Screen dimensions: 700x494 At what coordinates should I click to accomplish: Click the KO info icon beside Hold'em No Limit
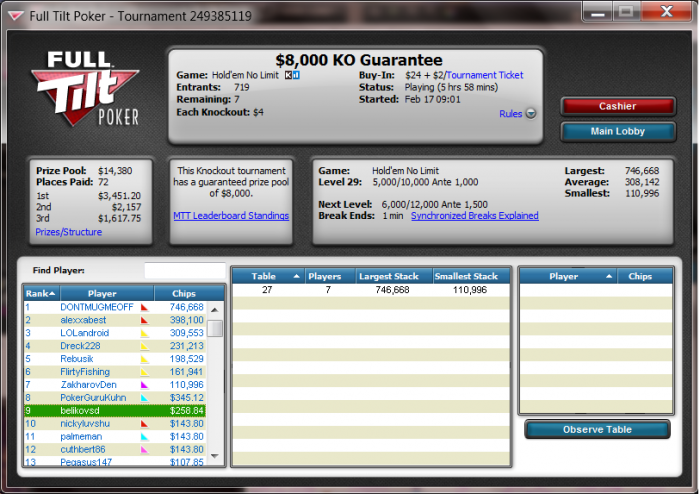pos(292,75)
